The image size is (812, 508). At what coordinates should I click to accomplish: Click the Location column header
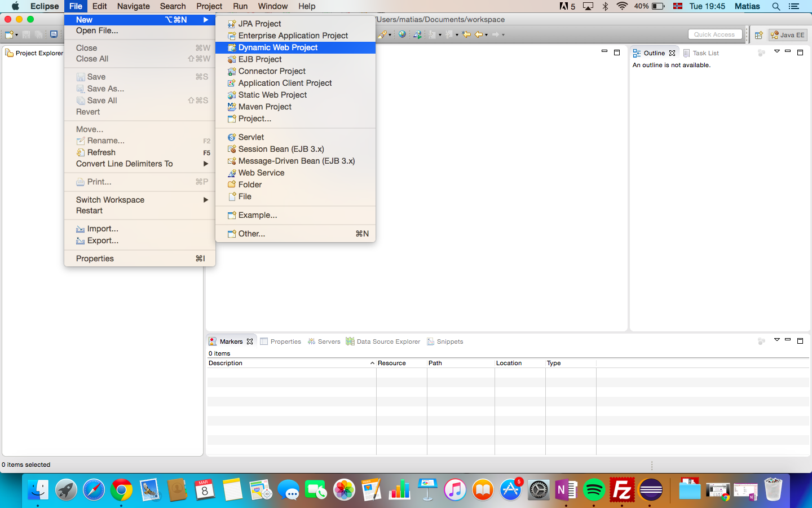520,363
